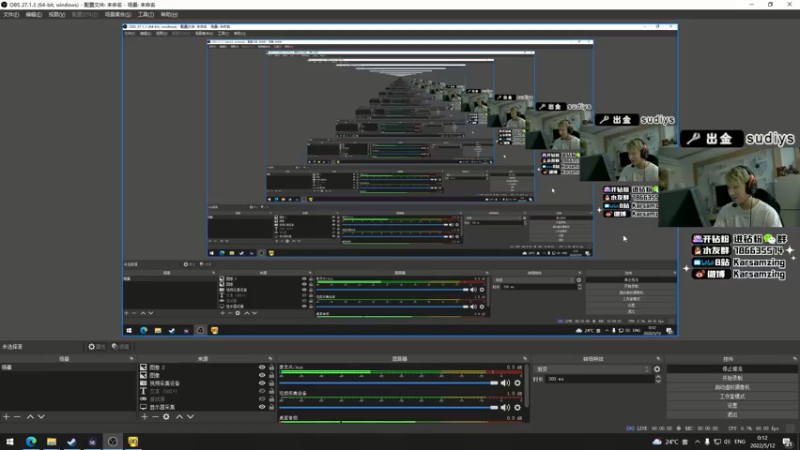The image size is (800, 450).
Task: Click the Exit button in Controls
Action: pyautogui.click(x=732, y=415)
